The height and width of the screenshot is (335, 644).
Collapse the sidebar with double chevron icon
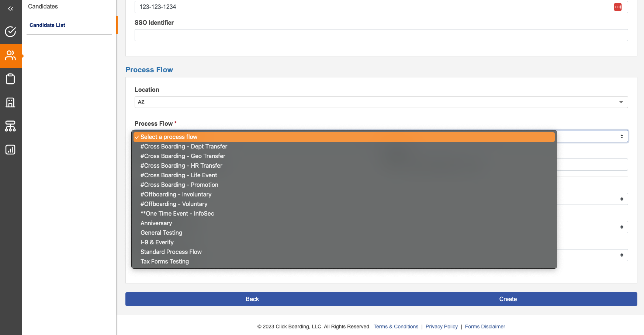pyautogui.click(x=11, y=8)
